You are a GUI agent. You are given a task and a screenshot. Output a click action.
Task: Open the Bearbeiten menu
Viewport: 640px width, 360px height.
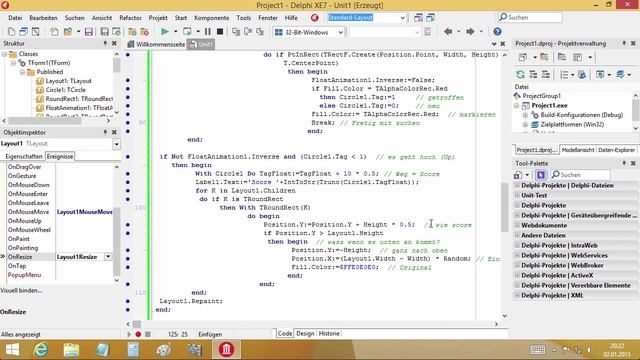click(43, 18)
